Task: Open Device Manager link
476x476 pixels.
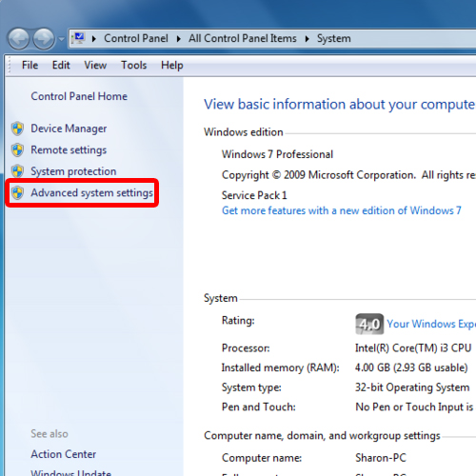Action: (69, 129)
